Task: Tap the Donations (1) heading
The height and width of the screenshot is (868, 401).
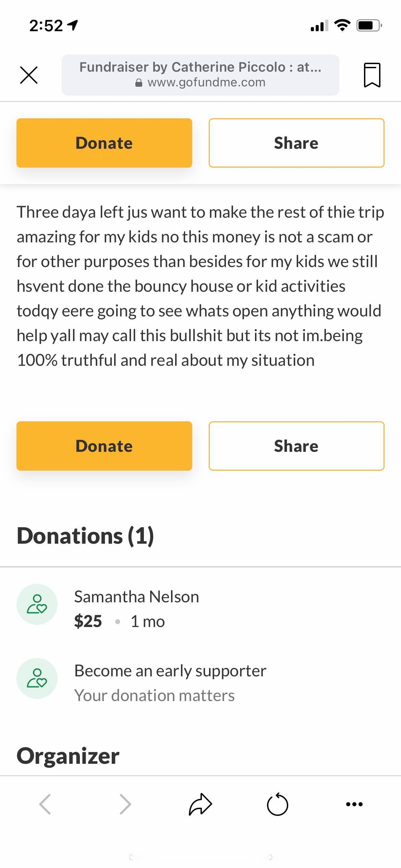Action: 85,536
